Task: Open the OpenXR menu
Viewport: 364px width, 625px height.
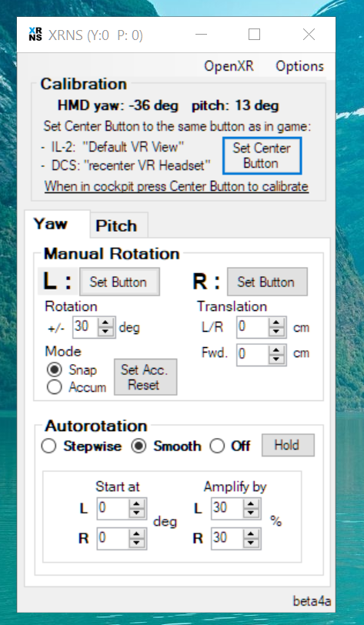Action: coord(229,66)
